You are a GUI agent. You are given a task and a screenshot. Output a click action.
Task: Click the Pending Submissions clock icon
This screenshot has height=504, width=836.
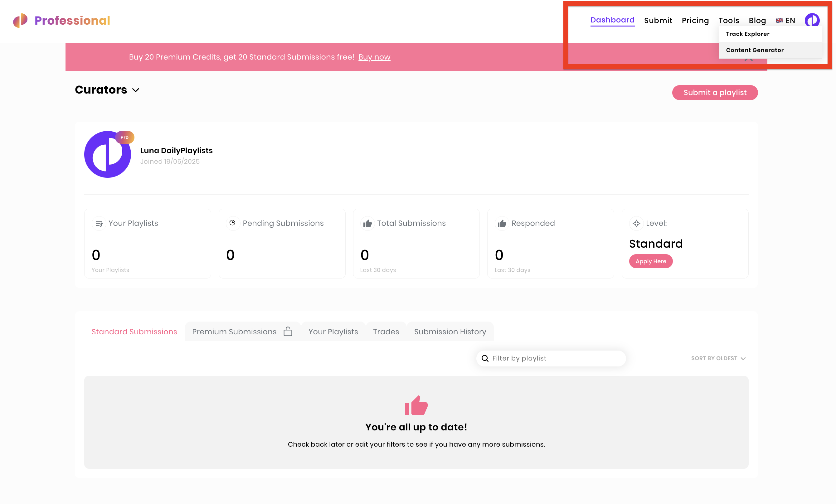click(x=232, y=223)
